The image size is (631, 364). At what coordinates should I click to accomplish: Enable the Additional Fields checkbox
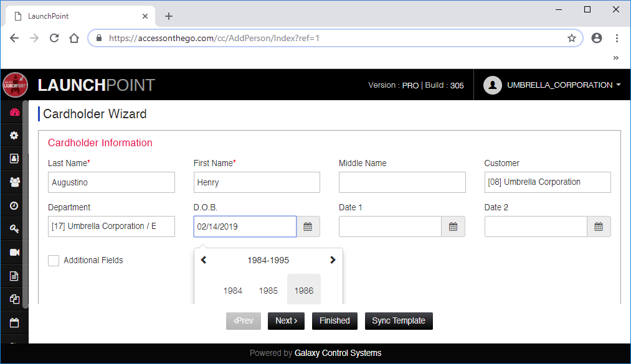54,261
